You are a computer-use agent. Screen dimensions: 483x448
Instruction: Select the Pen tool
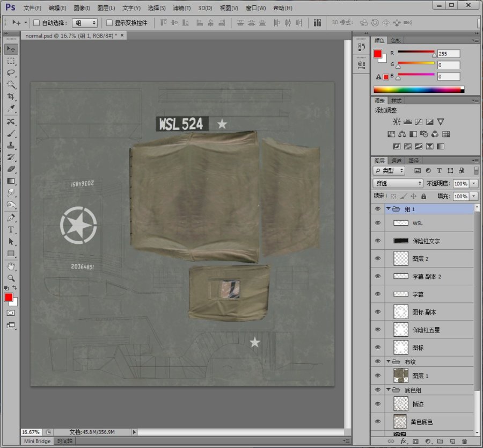point(11,218)
